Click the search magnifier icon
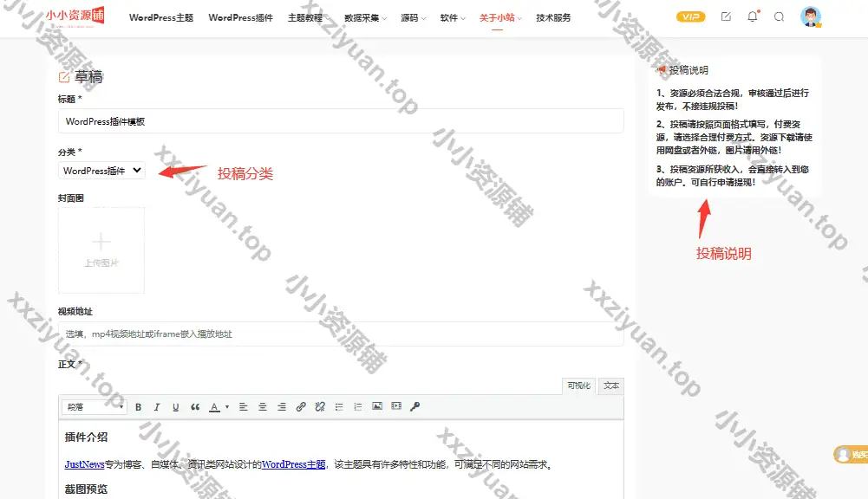This screenshot has width=868, height=499. click(x=779, y=16)
